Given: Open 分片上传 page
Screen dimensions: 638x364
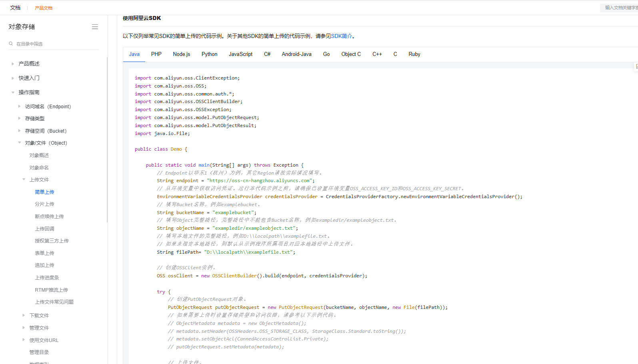Looking at the screenshot, I should [44, 204].
